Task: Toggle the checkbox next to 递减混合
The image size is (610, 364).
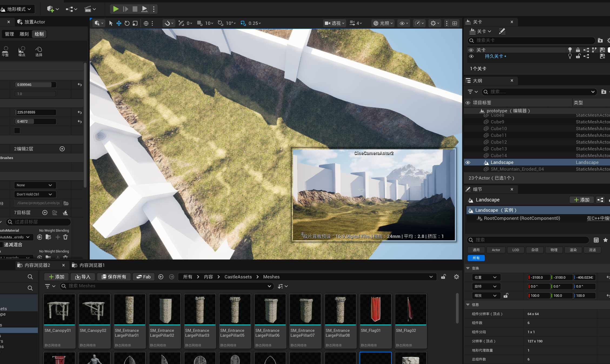Action: point(1,245)
